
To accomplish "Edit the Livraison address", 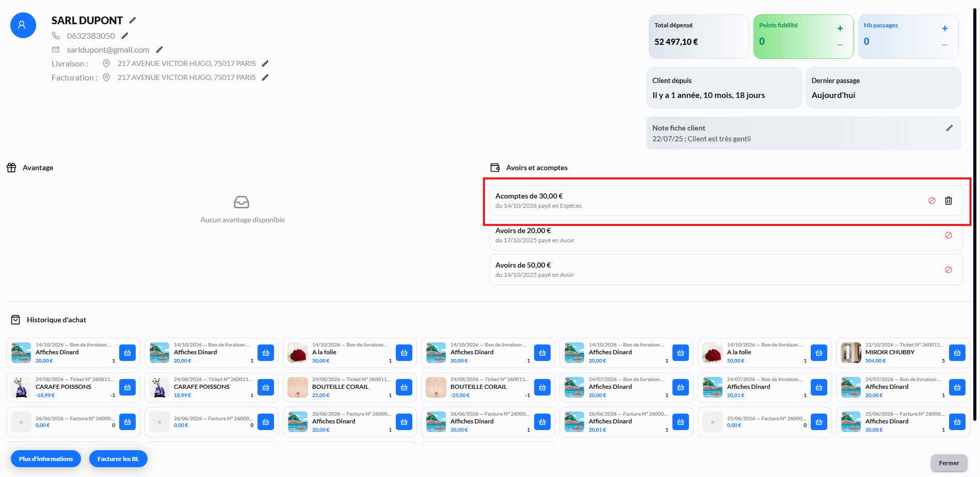I will 265,63.
